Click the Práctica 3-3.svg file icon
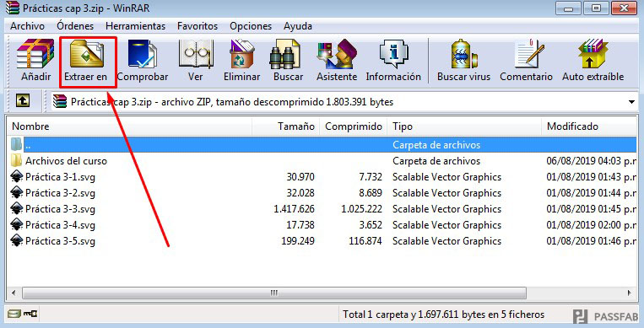 point(16,208)
